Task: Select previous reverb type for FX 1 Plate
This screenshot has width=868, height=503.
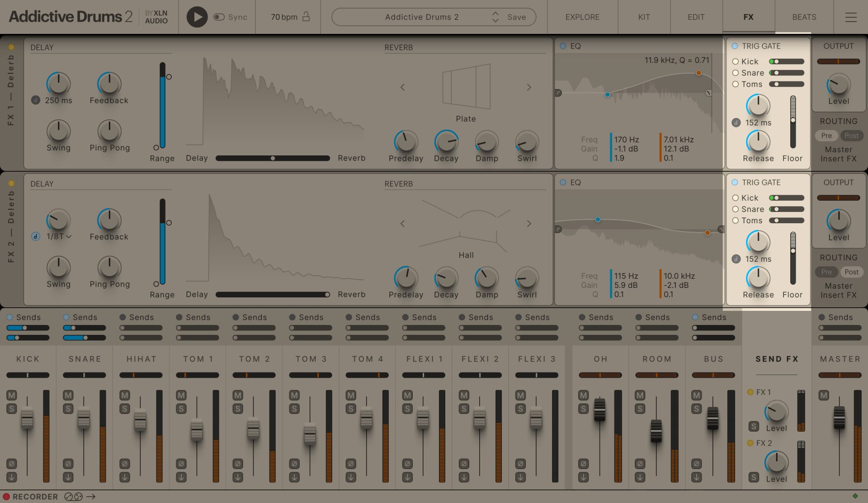Action: pos(402,87)
